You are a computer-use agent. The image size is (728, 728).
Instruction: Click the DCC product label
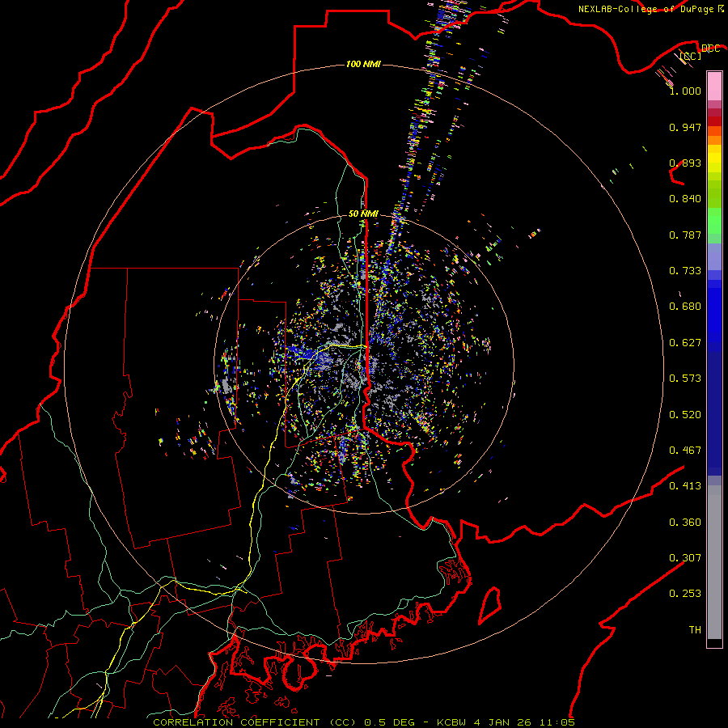[x=710, y=49]
